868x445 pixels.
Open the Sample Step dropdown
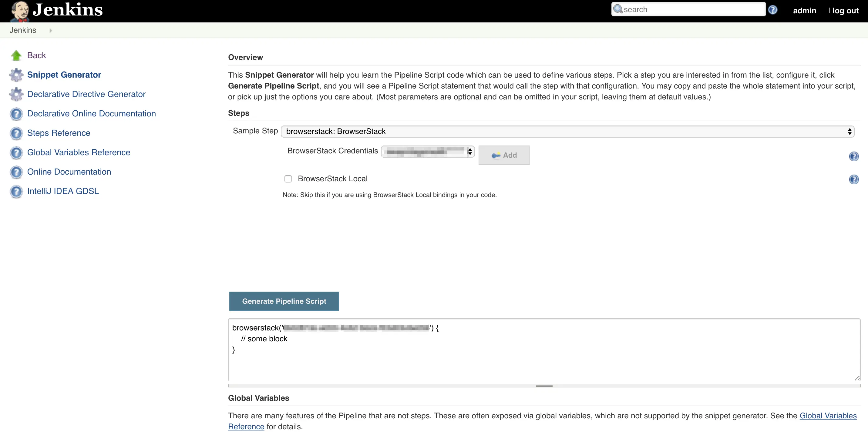pyautogui.click(x=567, y=131)
